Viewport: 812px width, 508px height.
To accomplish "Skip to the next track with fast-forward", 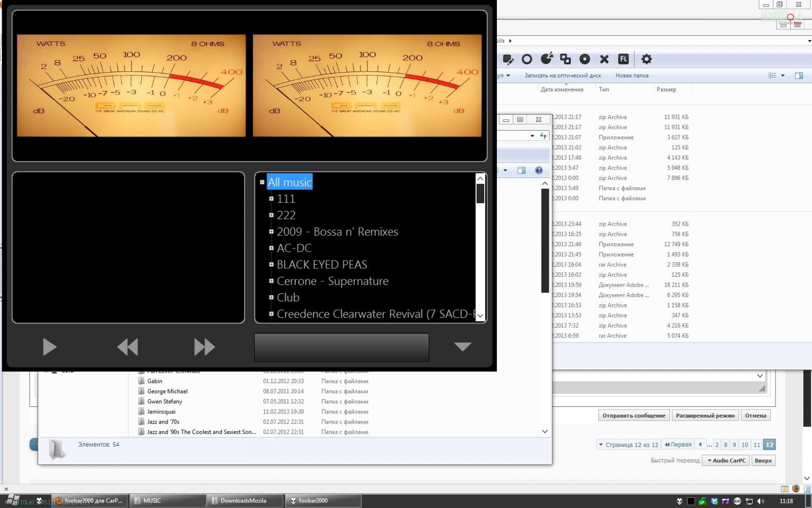I will pos(205,347).
